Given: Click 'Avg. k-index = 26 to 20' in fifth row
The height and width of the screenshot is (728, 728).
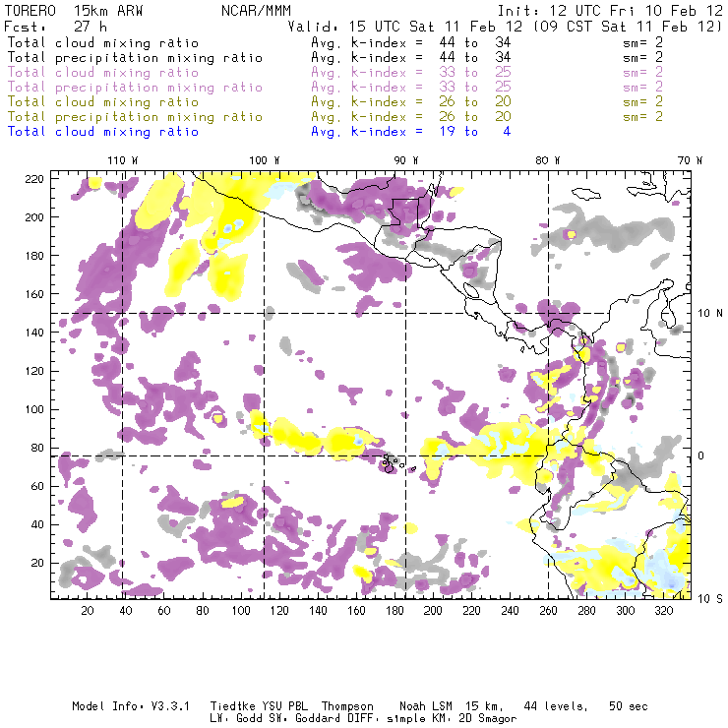Looking at the screenshot, I should (x=411, y=101).
